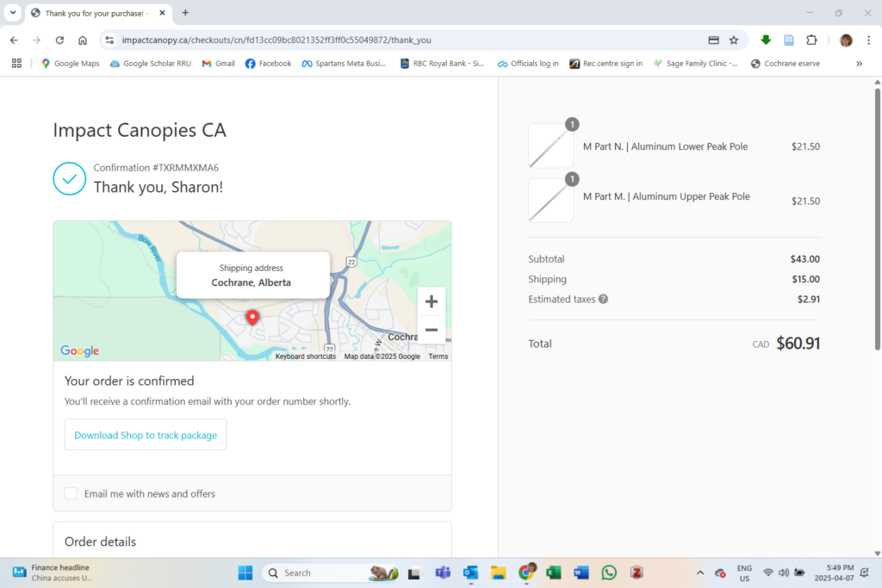Open the Extensions puzzle icon
This screenshot has height=588, width=882.
[x=811, y=40]
